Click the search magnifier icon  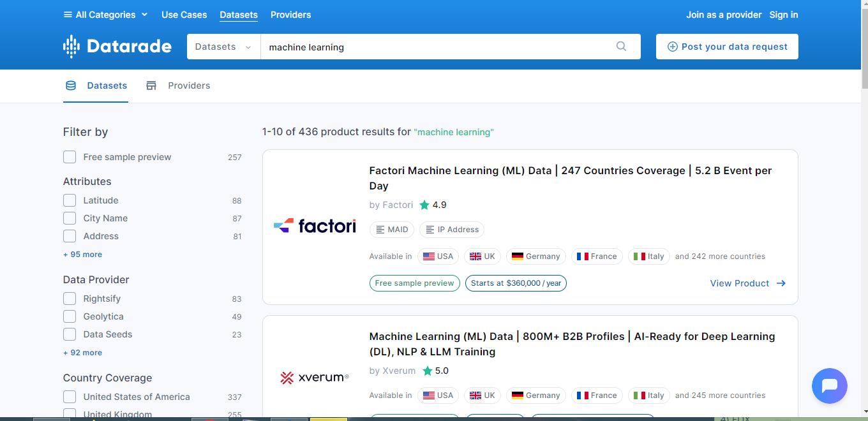coord(620,46)
